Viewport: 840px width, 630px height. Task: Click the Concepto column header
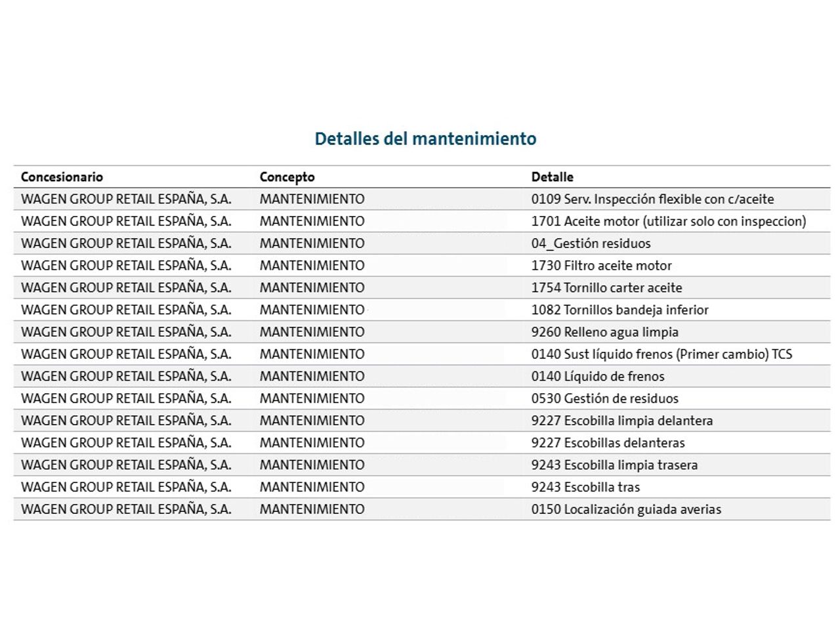pyautogui.click(x=287, y=177)
